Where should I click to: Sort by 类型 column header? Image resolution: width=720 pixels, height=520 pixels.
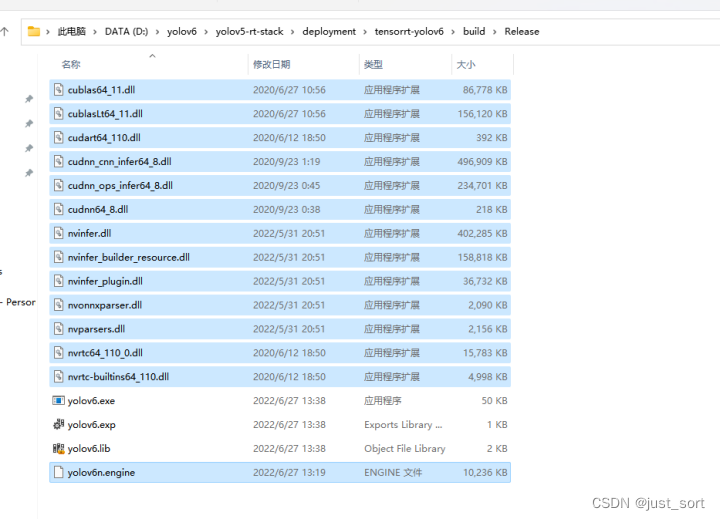point(373,64)
